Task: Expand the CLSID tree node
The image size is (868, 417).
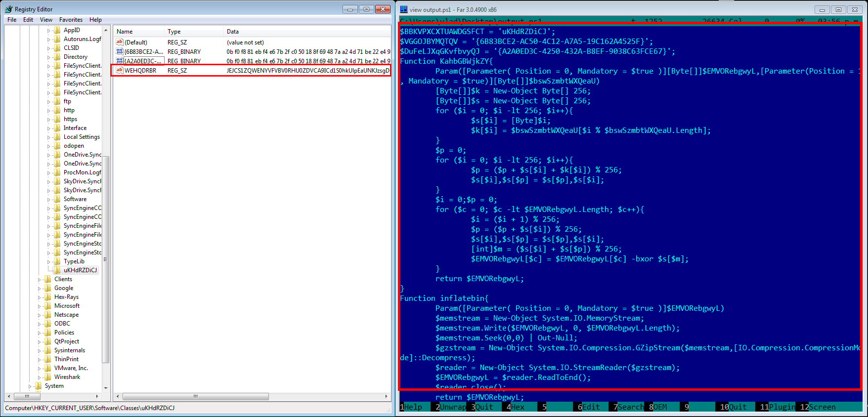Action: (x=49, y=48)
